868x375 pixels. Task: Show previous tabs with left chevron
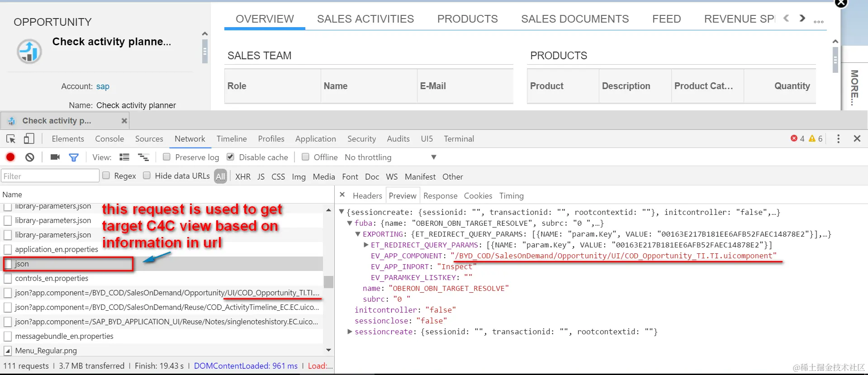click(x=786, y=18)
